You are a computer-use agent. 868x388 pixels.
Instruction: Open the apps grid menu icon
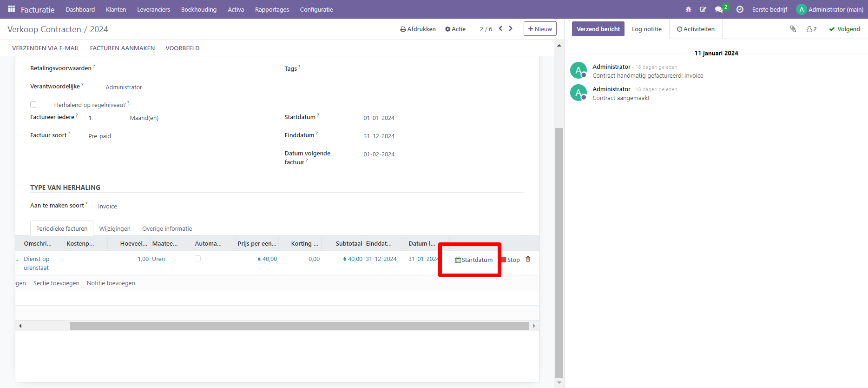coord(11,9)
